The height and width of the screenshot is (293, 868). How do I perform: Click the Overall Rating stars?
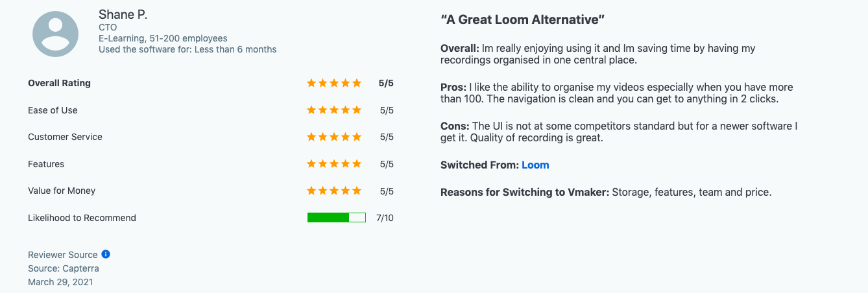[x=334, y=83]
